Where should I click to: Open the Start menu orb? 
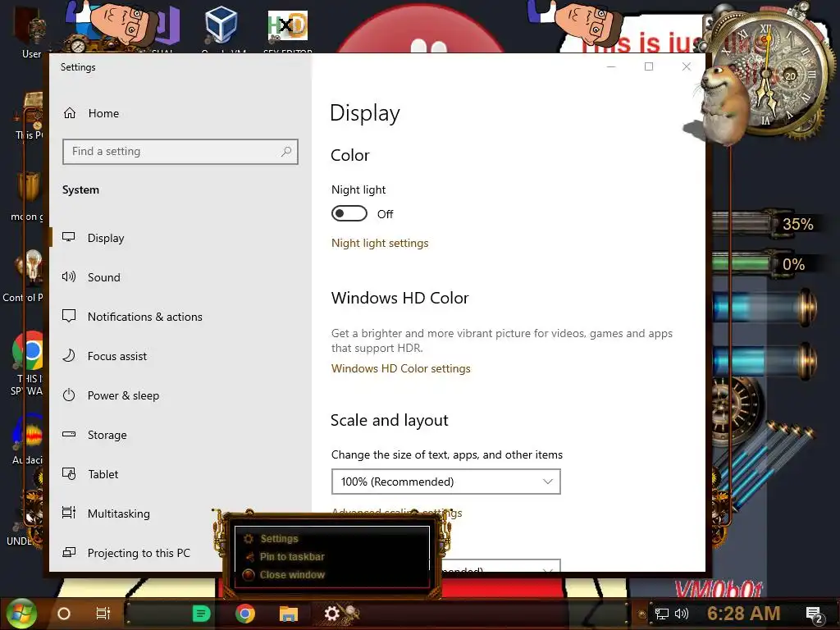click(21, 614)
